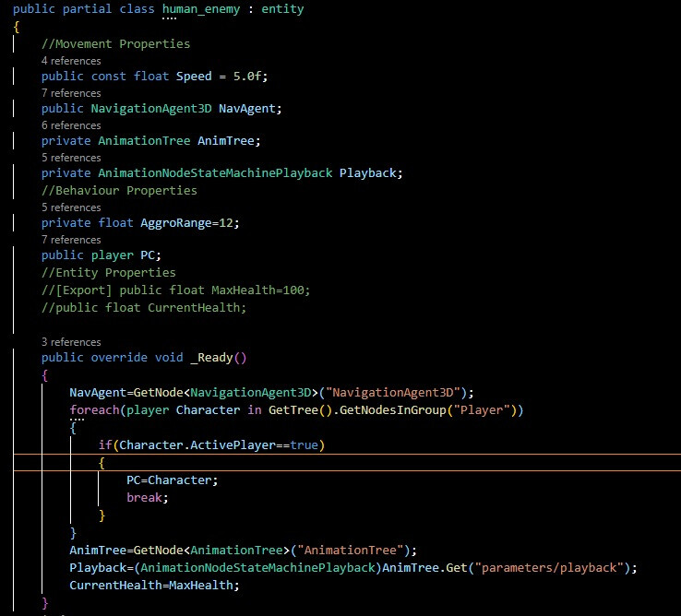This screenshot has width=681, height=616.
Task: Click the constant name 'Speed'
Action: (x=194, y=77)
